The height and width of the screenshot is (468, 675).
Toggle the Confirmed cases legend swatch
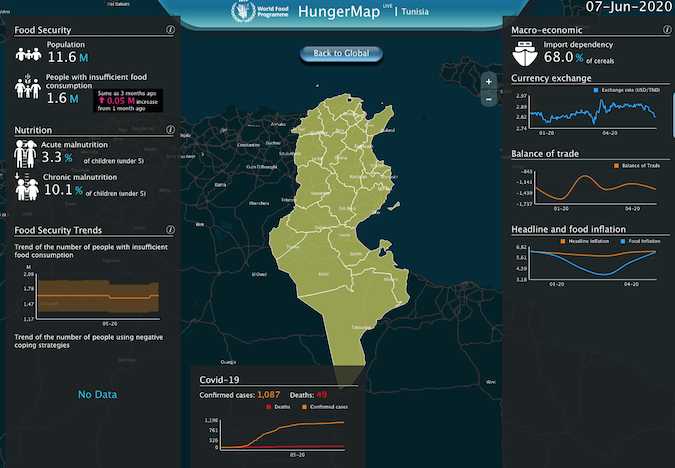pos(304,406)
